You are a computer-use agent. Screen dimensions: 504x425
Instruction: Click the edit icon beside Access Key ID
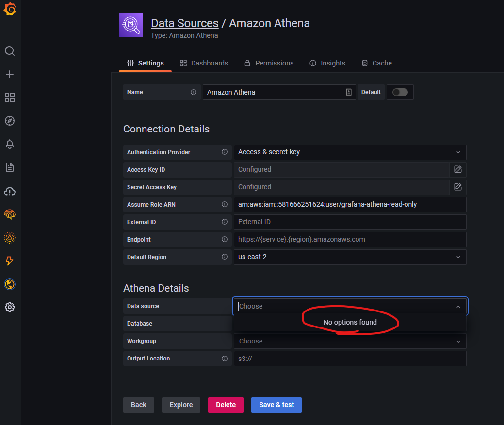tap(457, 169)
